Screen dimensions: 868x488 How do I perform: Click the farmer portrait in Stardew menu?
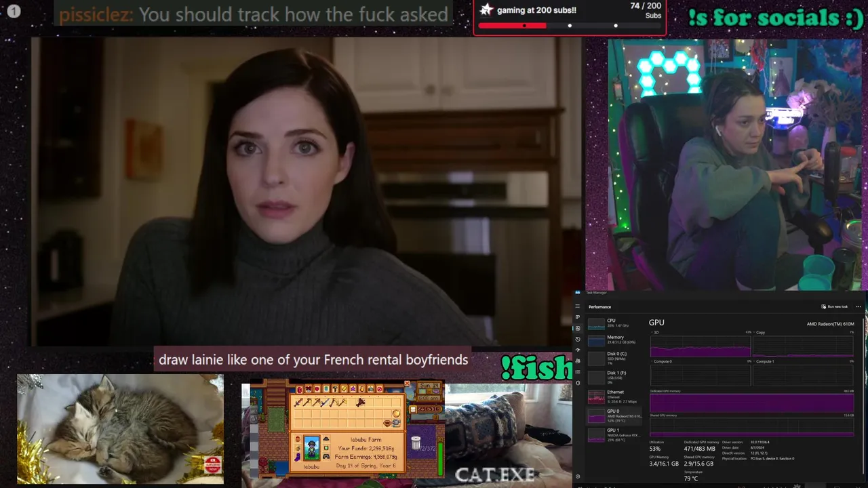click(312, 448)
